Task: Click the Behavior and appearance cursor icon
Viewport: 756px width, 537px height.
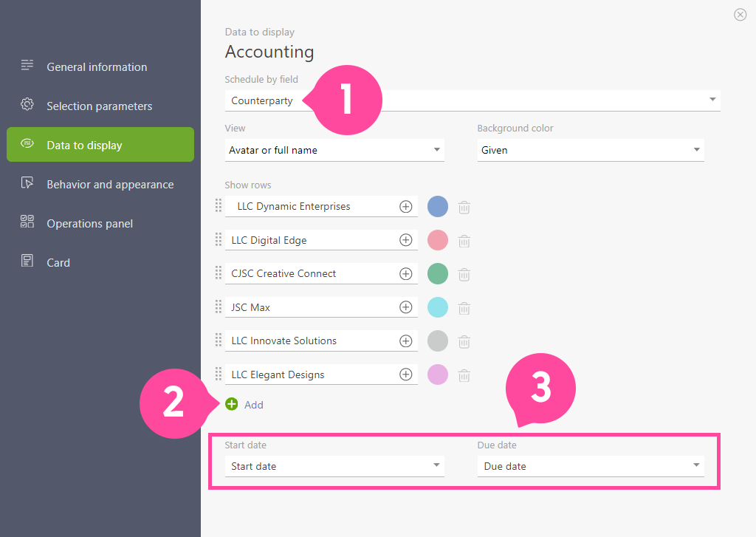Action: (27, 182)
